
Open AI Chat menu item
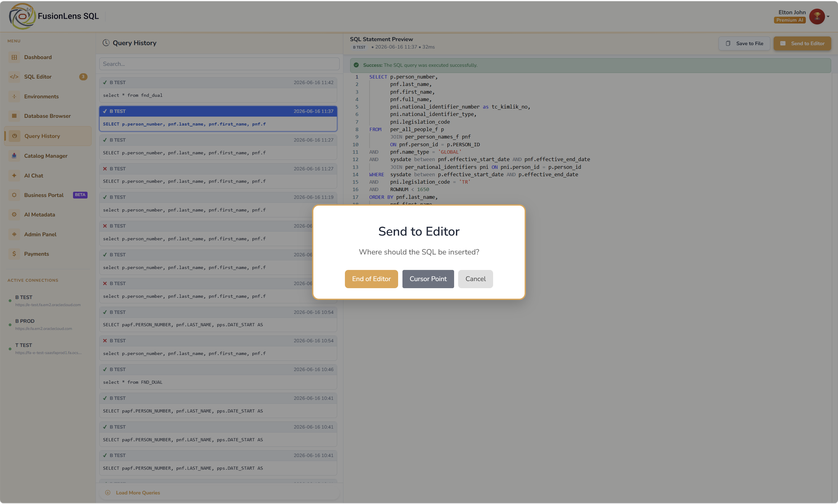point(48,176)
